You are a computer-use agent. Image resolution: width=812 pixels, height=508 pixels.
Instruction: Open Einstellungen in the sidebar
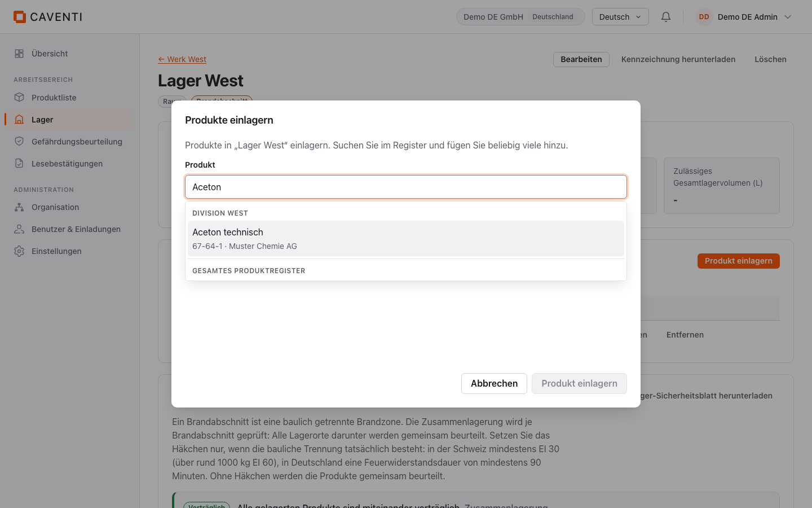(x=69, y=251)
